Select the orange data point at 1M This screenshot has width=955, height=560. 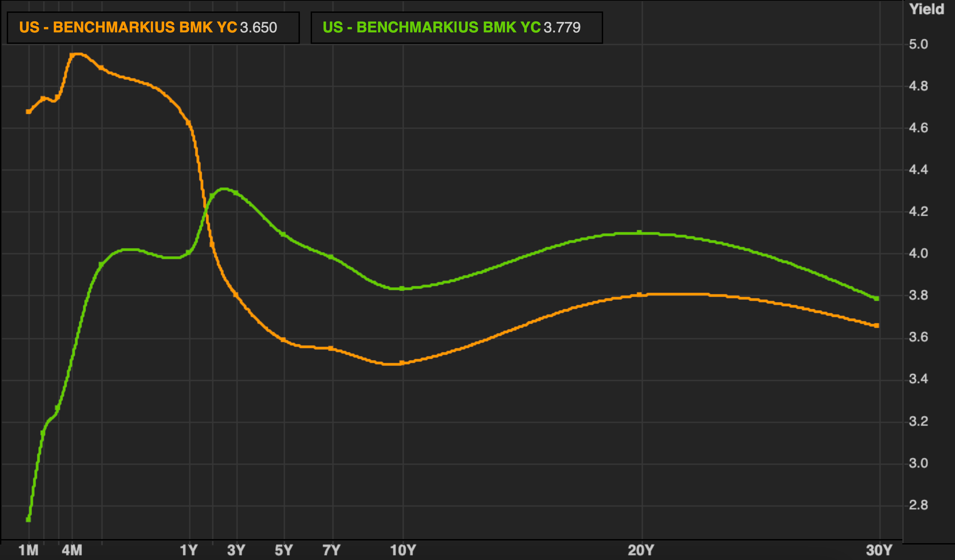click(x=28, y=111)
